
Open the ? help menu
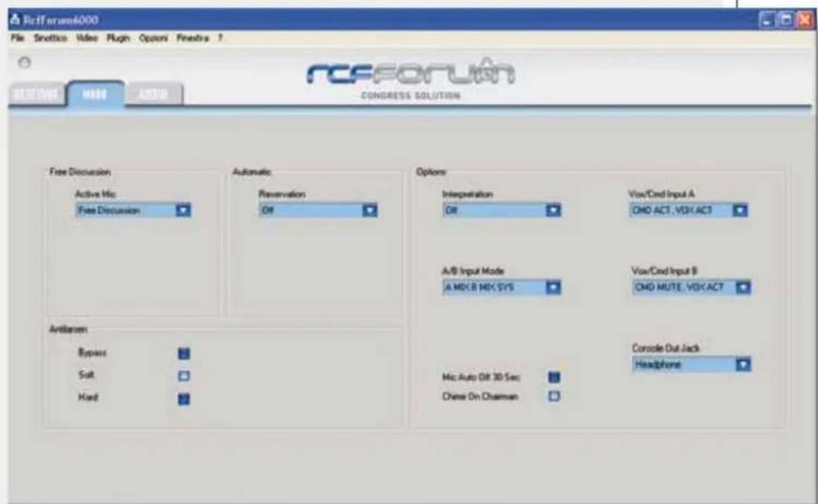(220, 38)
